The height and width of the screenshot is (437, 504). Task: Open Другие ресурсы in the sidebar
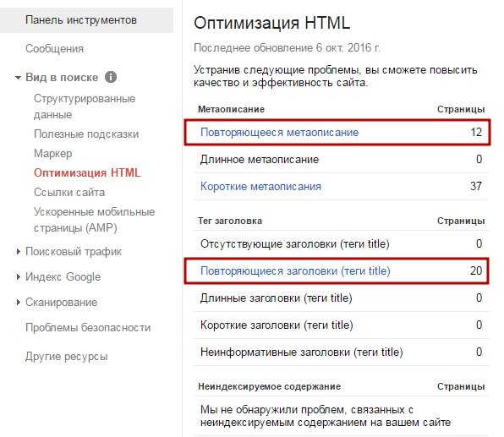[66, 356]
